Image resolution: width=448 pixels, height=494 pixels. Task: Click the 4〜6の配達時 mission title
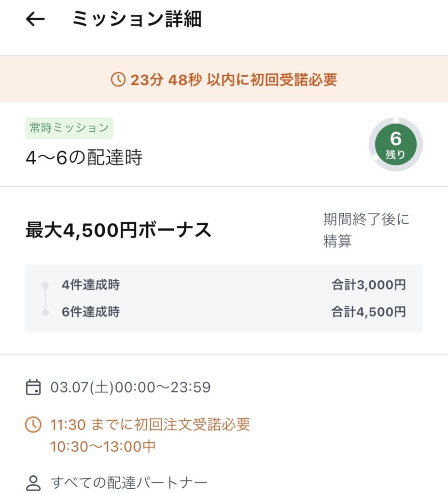84,157
